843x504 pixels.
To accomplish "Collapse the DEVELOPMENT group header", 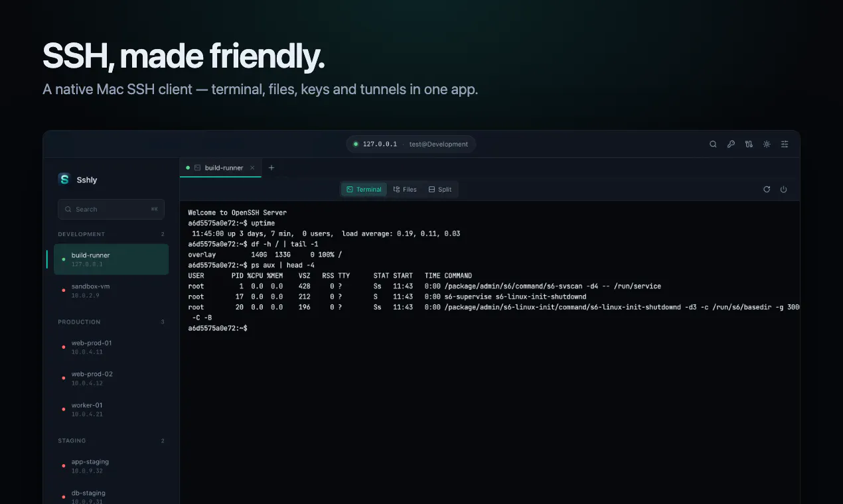I will pyautogui.click(x=111, y=234).
